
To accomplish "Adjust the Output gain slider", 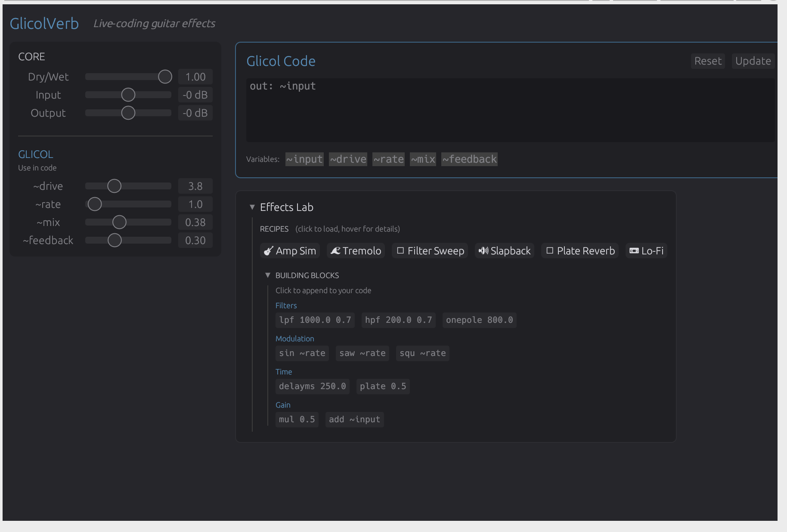I will (x=128, y=113).
